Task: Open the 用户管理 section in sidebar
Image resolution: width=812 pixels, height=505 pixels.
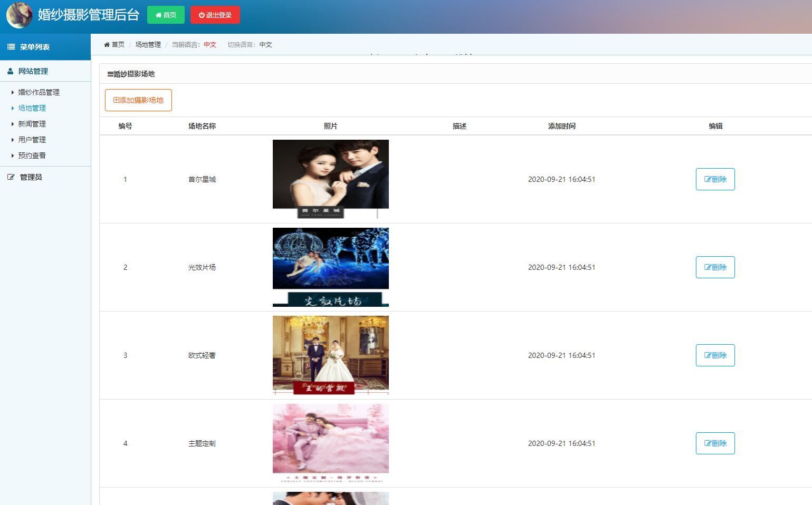Action: pyautogui.click(x=32, y=140)
